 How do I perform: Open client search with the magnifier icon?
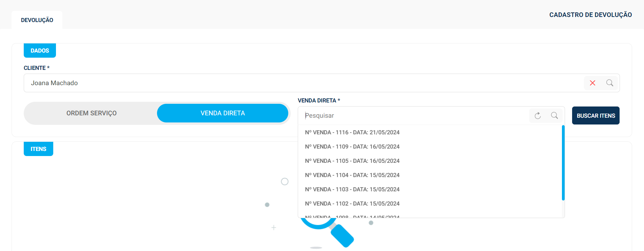coord(609,83)
